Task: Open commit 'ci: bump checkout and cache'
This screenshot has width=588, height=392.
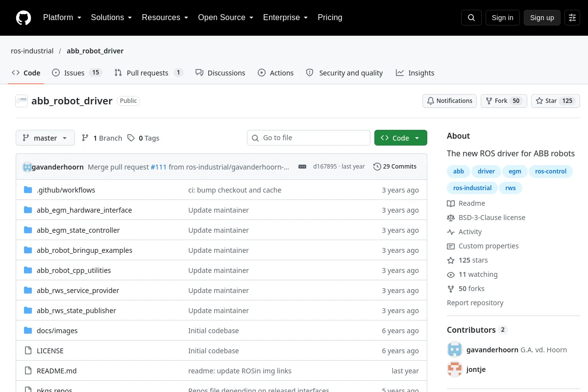Action: [235, 190]
